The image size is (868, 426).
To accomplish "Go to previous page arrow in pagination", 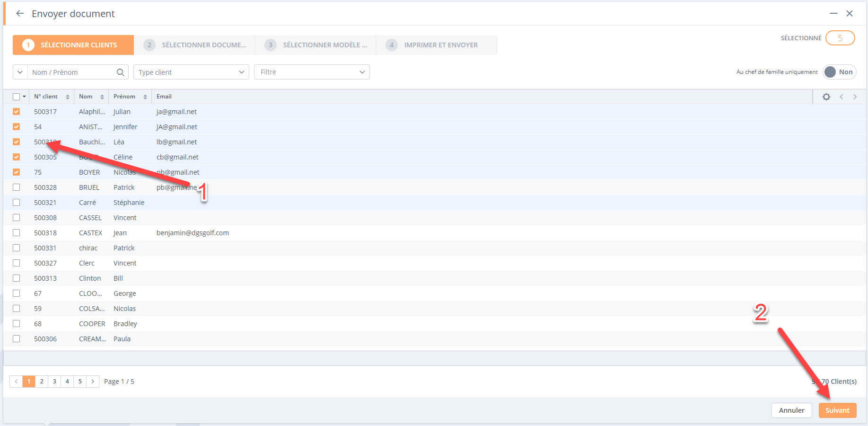I will pos(16,381).
